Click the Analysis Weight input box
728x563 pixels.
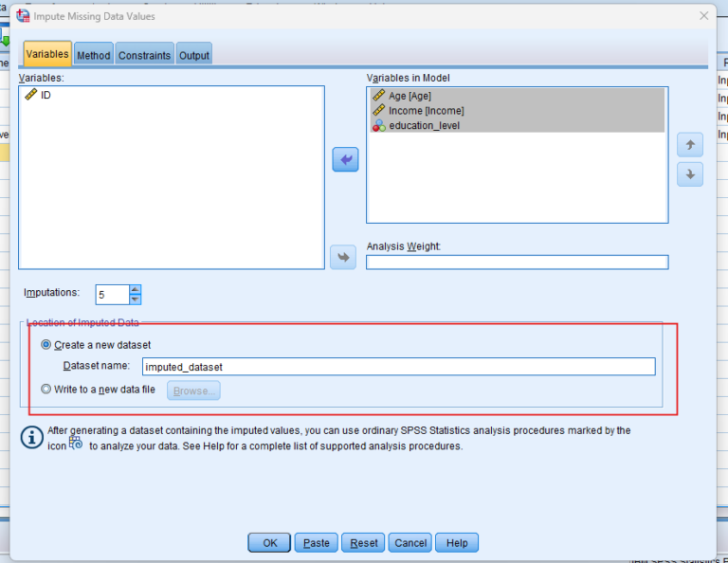tap(517, 263)
